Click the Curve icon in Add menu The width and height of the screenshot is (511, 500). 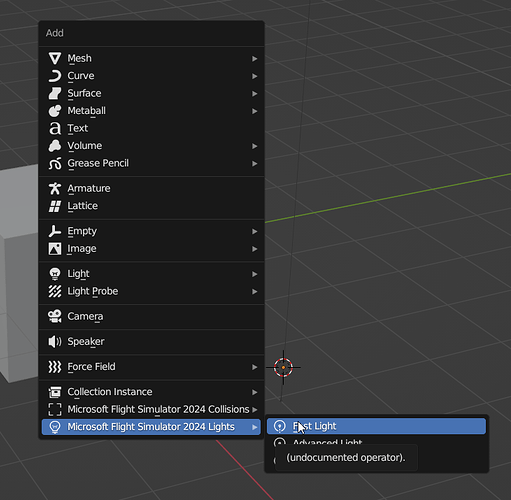55,76
